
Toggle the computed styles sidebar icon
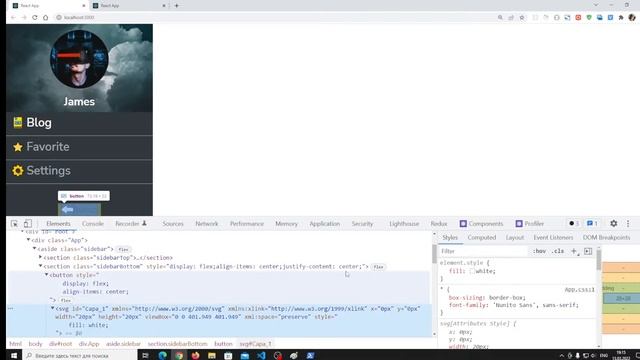588,251
